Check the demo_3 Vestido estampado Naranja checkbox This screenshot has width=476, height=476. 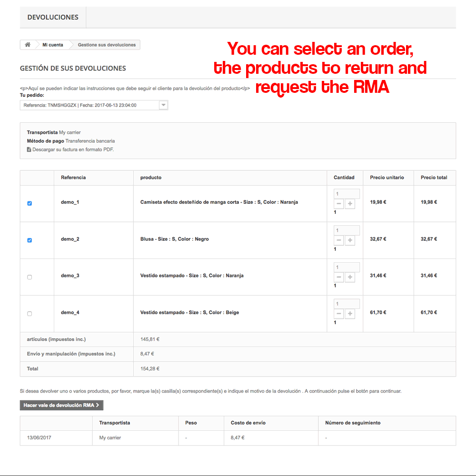click(30, 277)
